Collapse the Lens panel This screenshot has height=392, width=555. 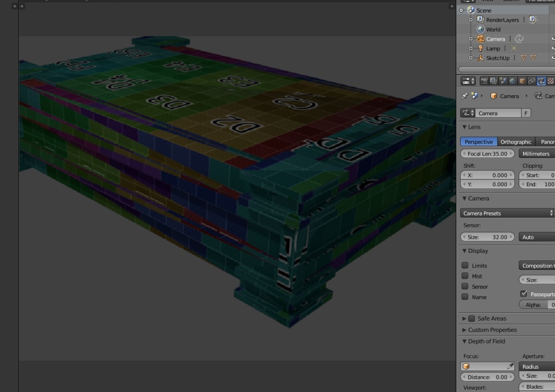coord(464,127)
